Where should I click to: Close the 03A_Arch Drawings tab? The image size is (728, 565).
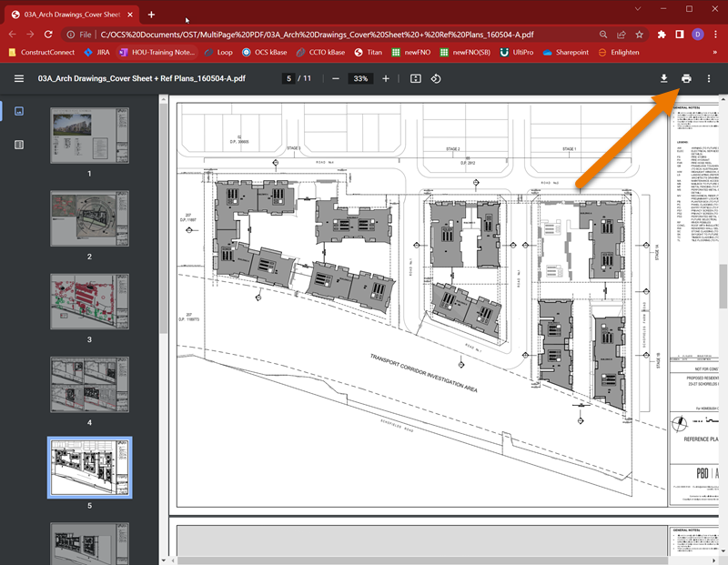click(x=130, y=15)
